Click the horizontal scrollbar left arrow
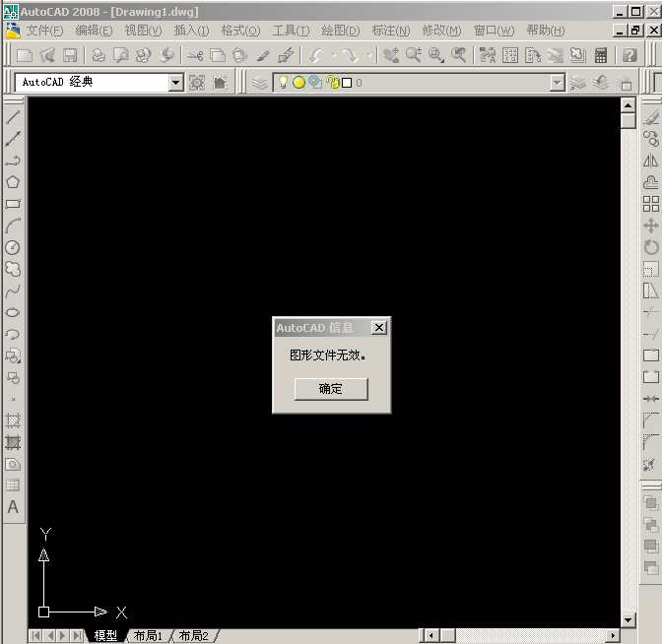The width and height of the screenshot is (662, 644). pyautogui.click(x=430, y=635)
